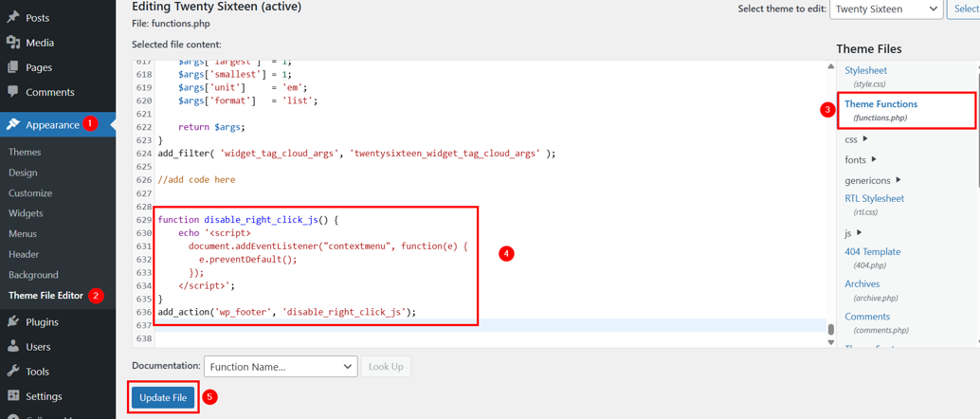Image resolution: width=980 pixels, height=419 pixels.
Task: Open RTL Stylesheet file link
Action: 874,198
